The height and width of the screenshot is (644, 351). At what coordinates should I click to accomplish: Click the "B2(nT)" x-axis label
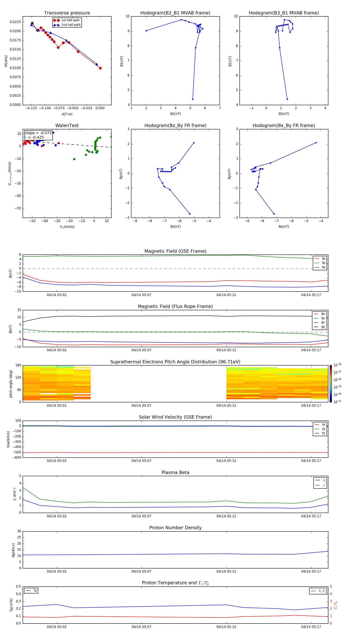tap(175, 114)
